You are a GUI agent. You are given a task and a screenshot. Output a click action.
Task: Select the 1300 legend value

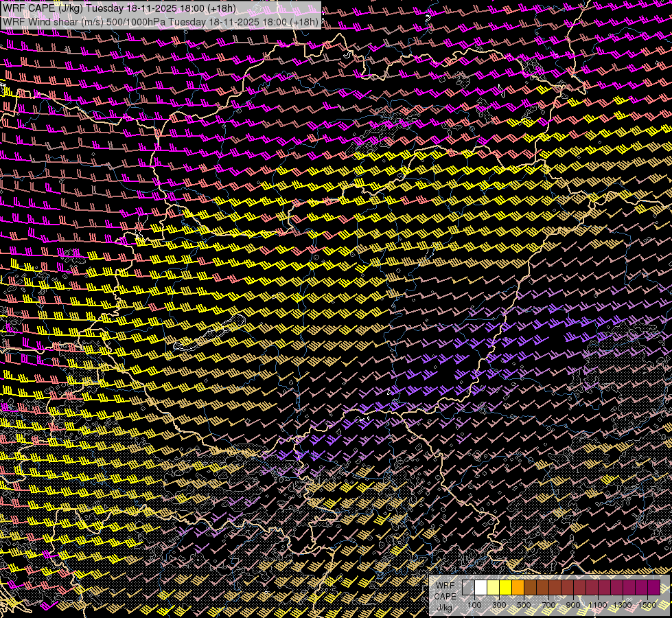click(x=623, y=605)
